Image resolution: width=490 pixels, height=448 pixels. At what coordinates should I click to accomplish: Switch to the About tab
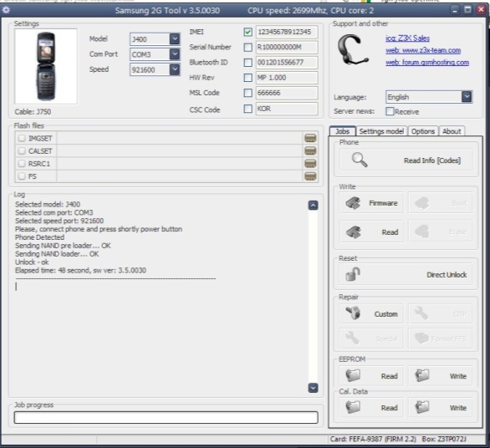[452, 131]
